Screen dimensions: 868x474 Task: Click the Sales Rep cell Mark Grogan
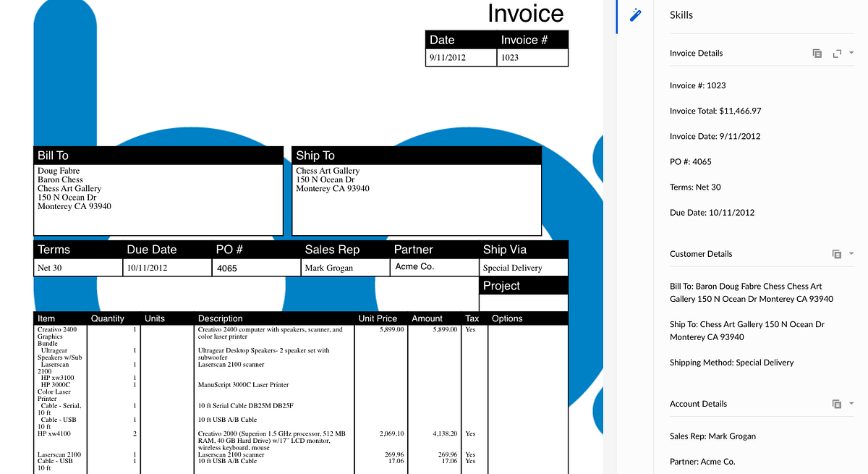pos(345,267)
